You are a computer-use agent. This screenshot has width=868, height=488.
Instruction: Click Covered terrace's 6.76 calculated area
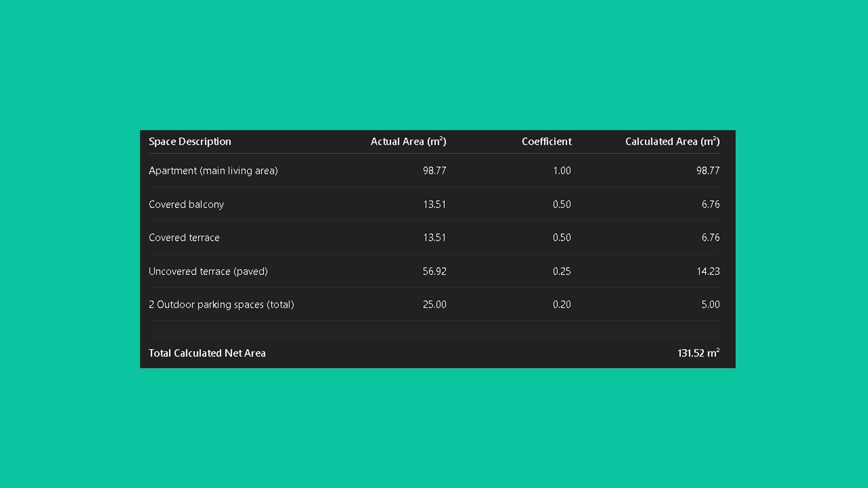point(710,237)
